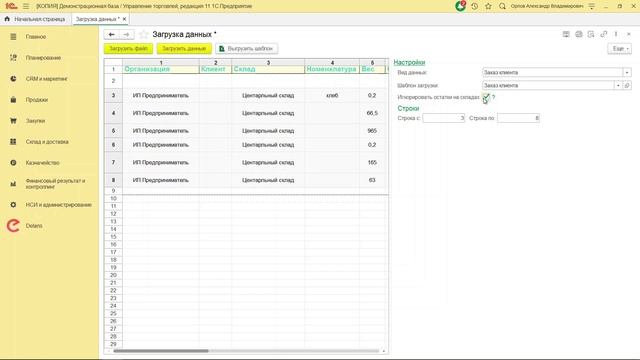Click the save form icon in header

(x=566, y=34)
